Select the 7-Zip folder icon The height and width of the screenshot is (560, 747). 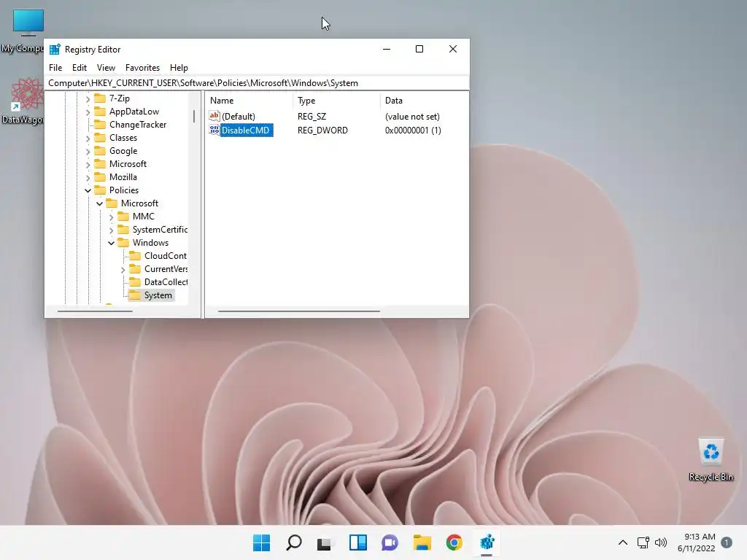[x=100, y=98]
